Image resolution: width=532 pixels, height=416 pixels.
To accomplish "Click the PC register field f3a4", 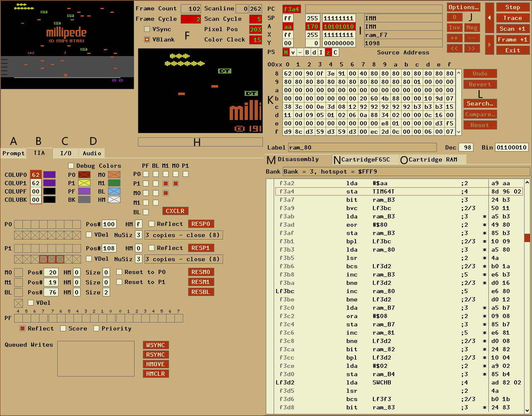I will tap(292, 9).
